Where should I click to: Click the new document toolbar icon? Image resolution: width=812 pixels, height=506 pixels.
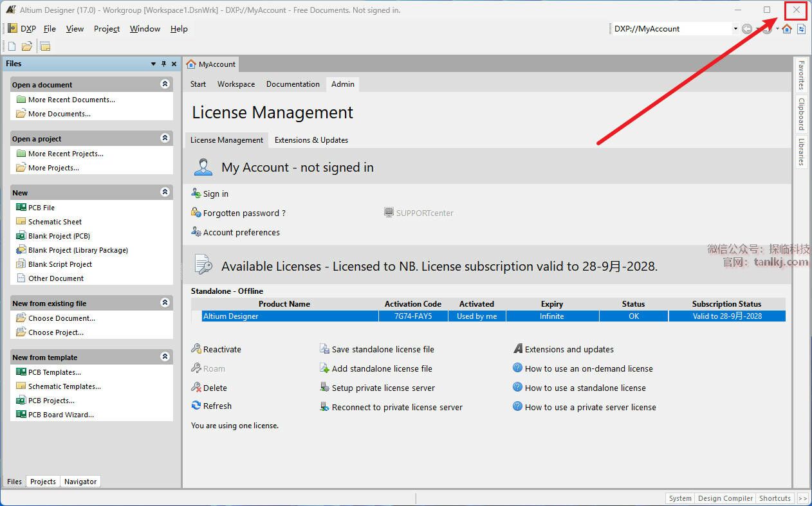point(12,46)
